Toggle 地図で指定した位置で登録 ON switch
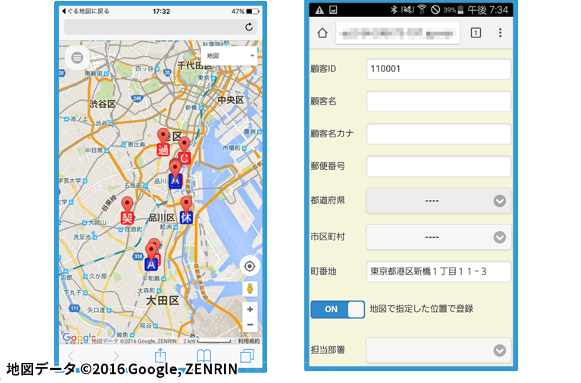581x383 pixels. [338, 309]
